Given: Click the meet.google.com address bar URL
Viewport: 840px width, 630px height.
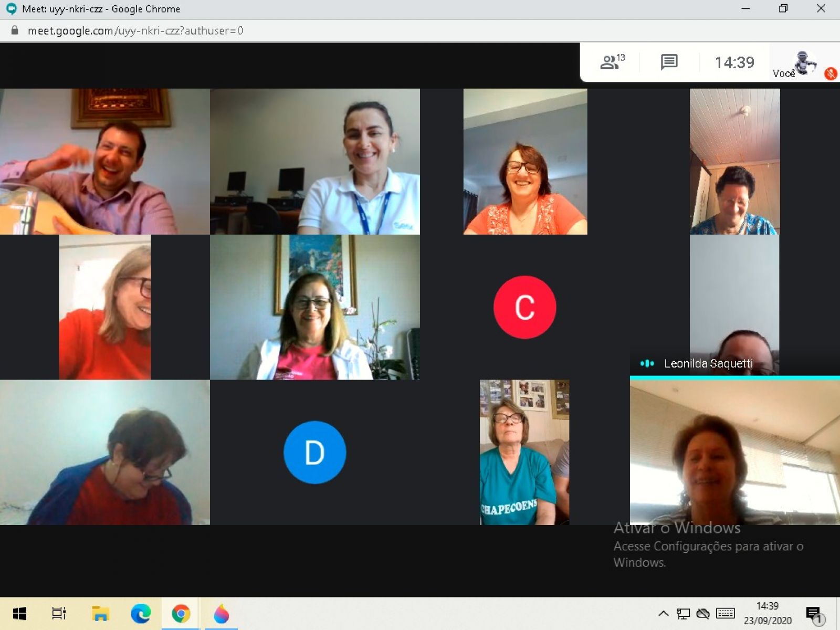Looking at the screenshot, I should pos(135,30).
